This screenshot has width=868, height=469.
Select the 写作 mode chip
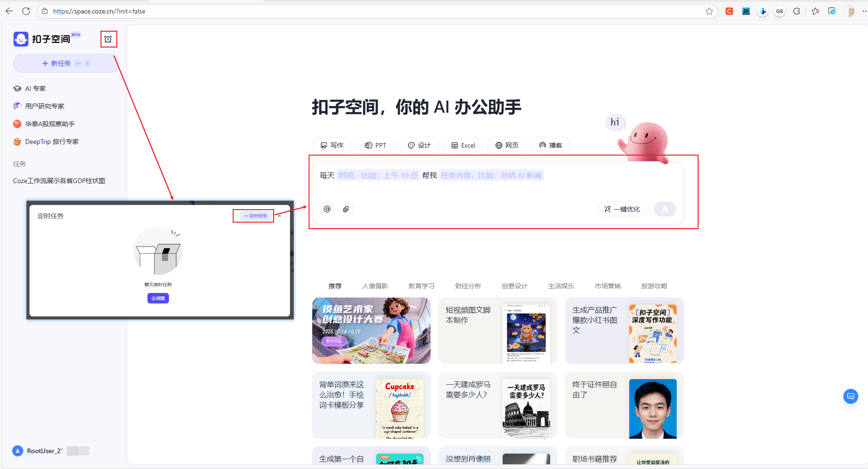332,145
